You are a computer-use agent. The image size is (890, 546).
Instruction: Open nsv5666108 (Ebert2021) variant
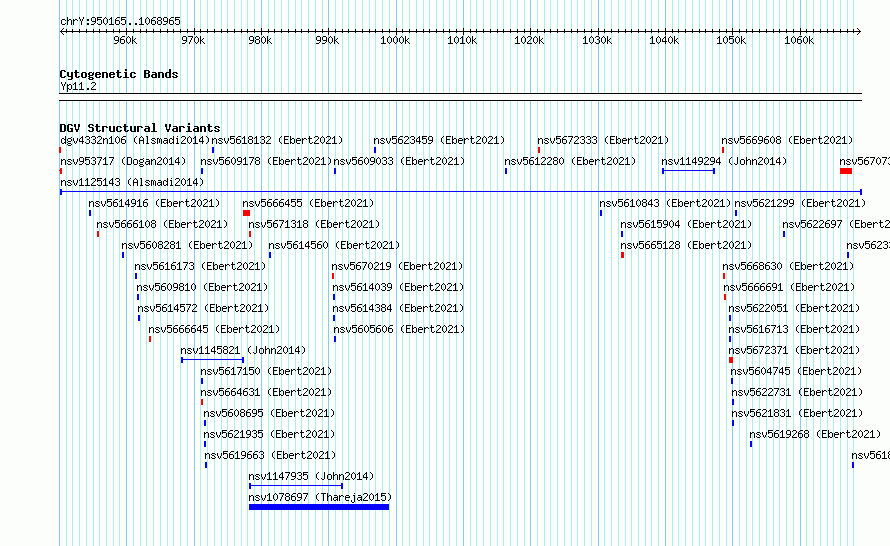[x=162, y=224]
